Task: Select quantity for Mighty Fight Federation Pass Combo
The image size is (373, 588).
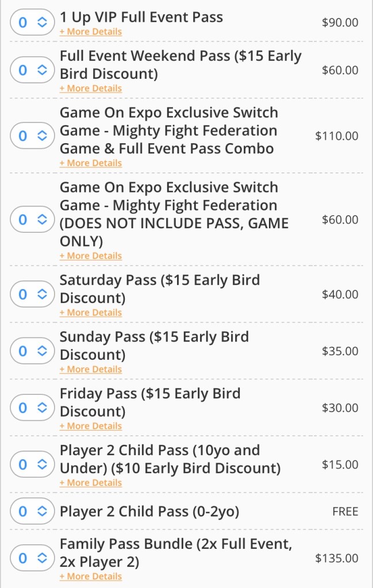Action: 31,136
